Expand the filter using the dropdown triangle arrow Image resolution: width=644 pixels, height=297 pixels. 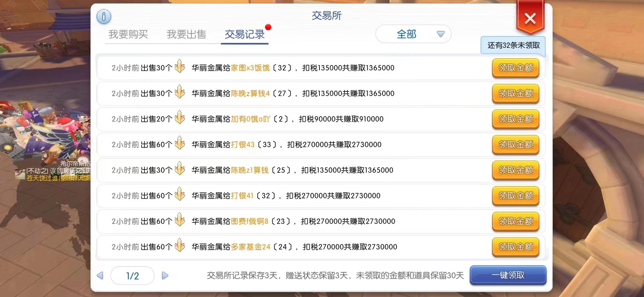tap(441, 34)
